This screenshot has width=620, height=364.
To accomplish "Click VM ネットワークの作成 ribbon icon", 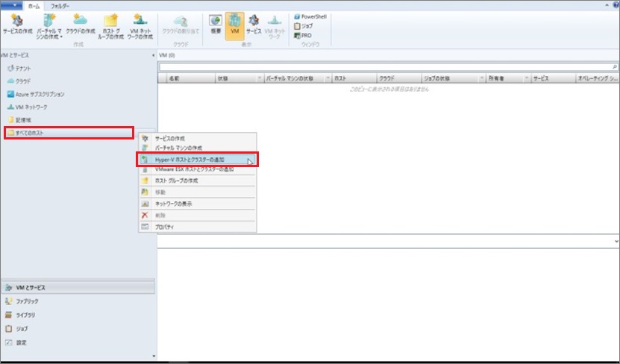I will tap(140, 25).
